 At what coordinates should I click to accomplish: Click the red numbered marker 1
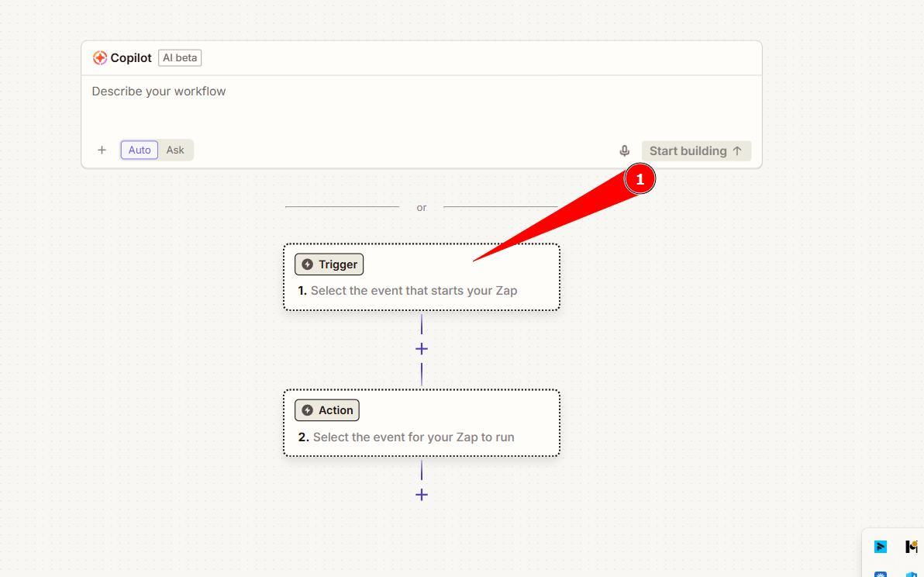click(x=640, y=179)
